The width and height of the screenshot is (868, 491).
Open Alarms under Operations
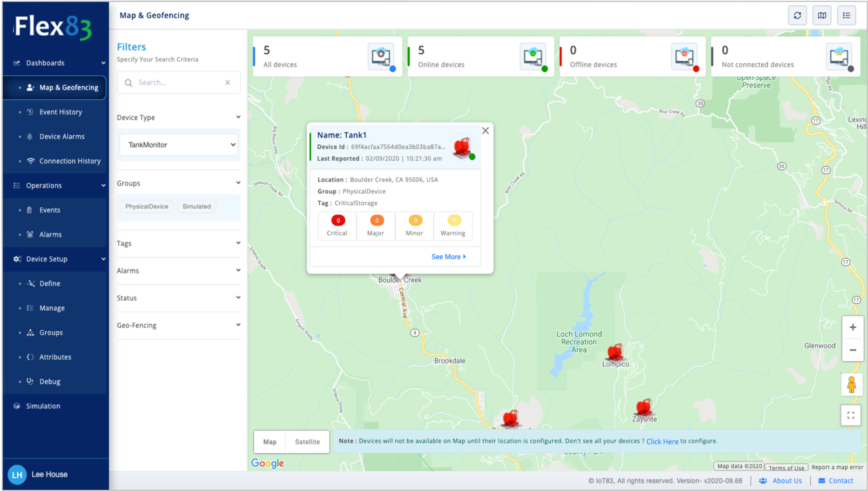(55, 235)
